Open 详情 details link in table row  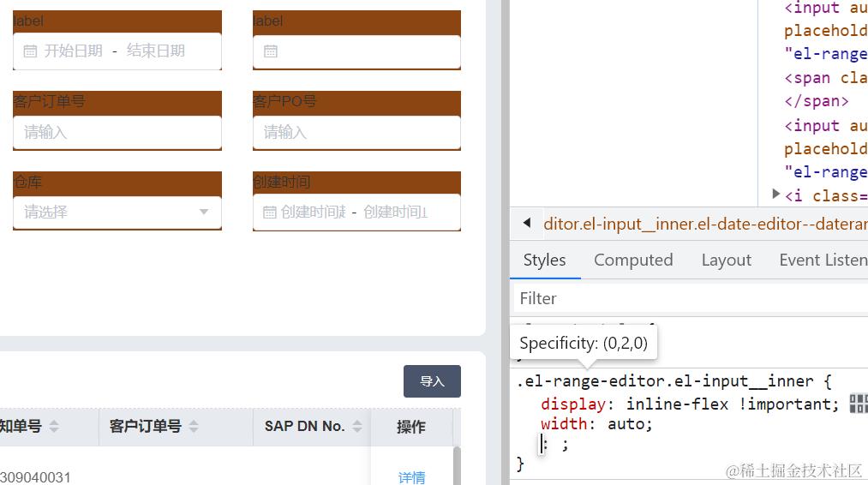coord(411,477)
